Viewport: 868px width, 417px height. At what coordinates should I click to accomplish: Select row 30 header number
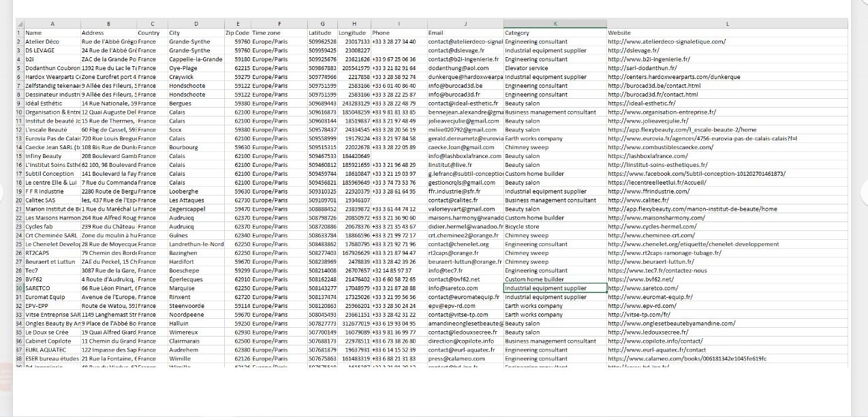[19, 288]
